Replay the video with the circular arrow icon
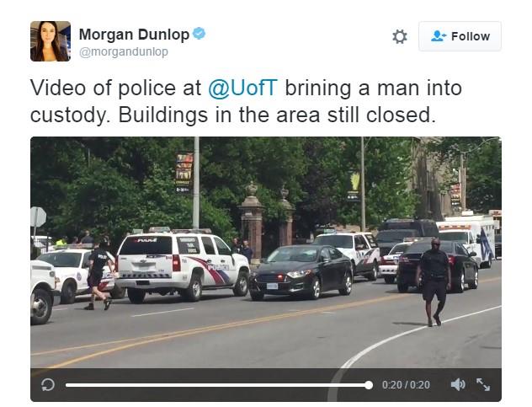This screenshot has height=407, width=532. click(x=48, y=385)
